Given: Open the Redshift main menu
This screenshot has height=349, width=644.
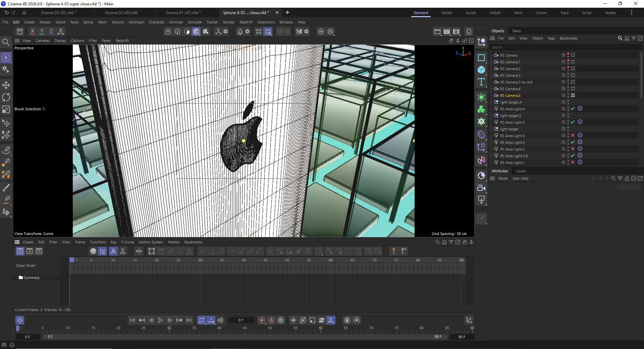Looking at the screenshot, I should click(x=246, y=22).
